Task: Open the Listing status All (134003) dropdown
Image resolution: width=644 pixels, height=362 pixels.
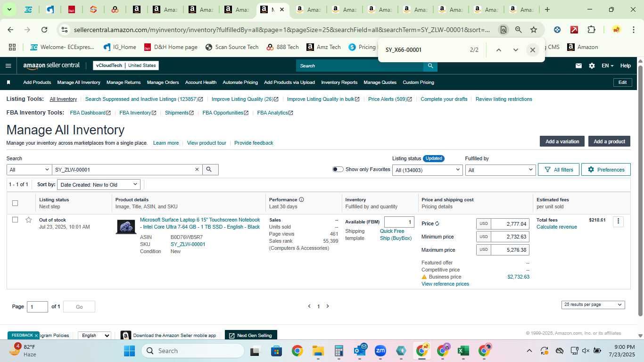Action: coord(428,170)
